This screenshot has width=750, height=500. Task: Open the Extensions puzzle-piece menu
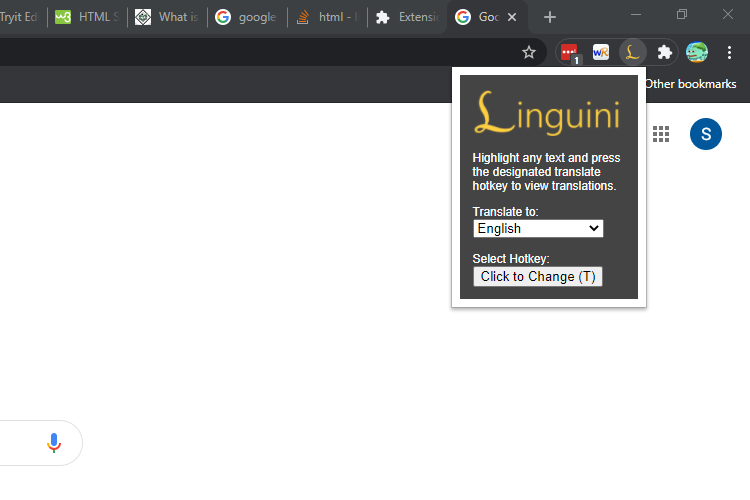click(x=664, y=52)
